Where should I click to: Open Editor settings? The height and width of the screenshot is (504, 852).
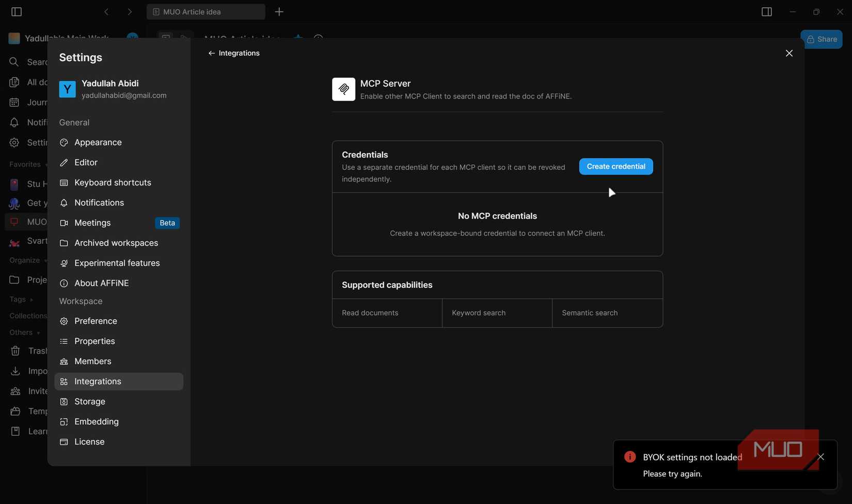point(119,163)
